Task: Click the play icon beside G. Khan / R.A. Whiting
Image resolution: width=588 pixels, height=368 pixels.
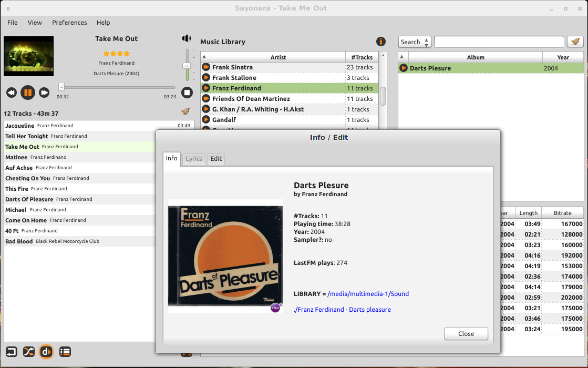Action: click(x=206, y=109)
